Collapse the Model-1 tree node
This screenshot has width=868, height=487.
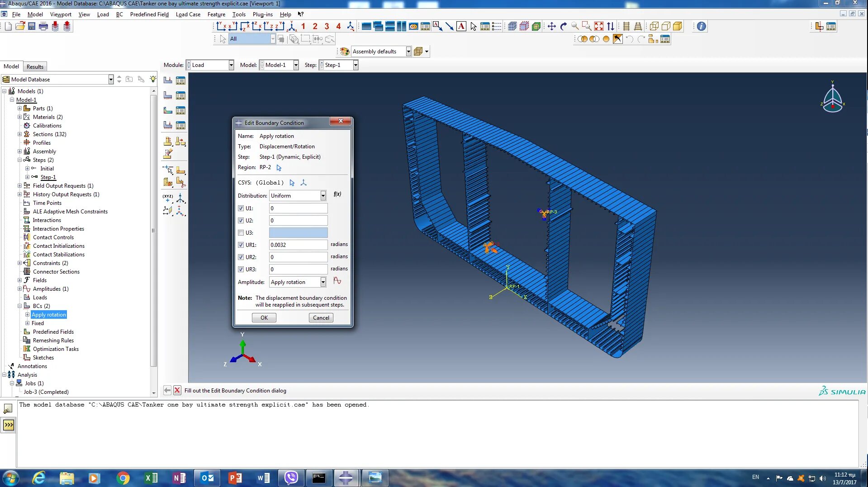tap(12, 100)
